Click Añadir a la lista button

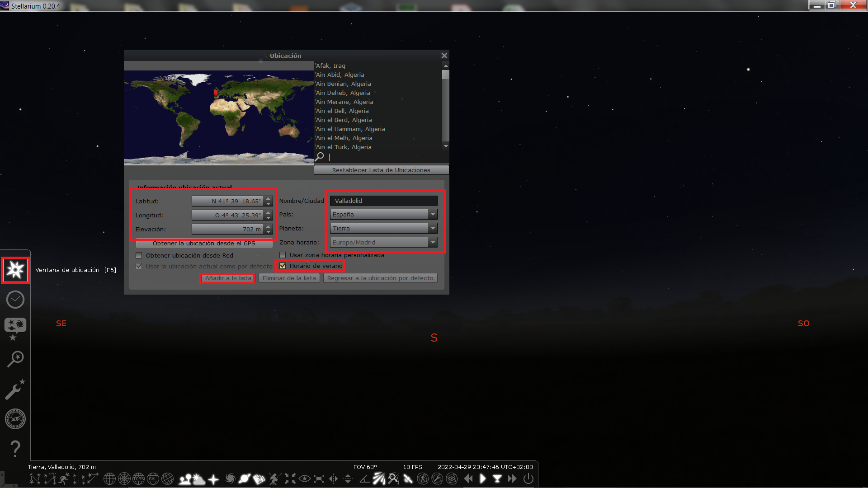point(228,278)
